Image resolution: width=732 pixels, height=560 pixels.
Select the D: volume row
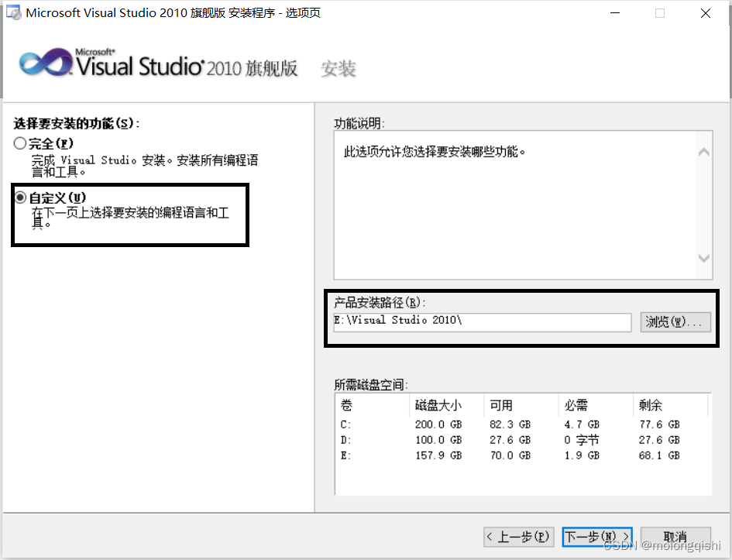click(x=523, y=440)
